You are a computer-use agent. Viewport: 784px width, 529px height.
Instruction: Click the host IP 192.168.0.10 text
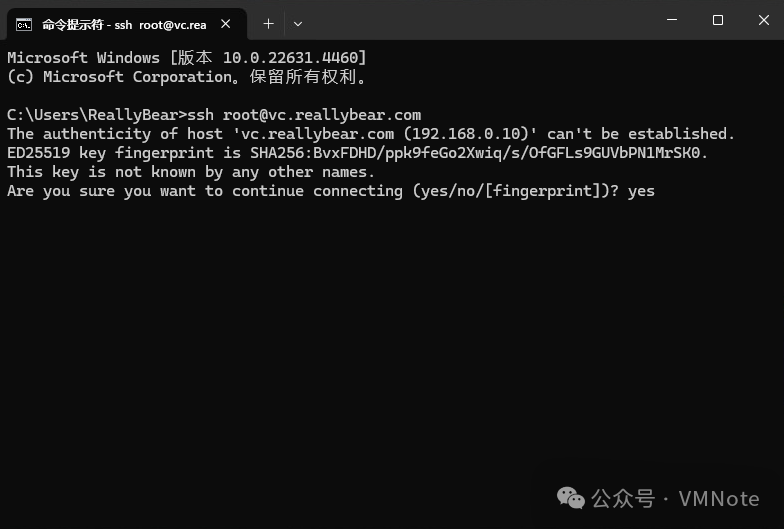pyautogui.click(x=465, y=134)
